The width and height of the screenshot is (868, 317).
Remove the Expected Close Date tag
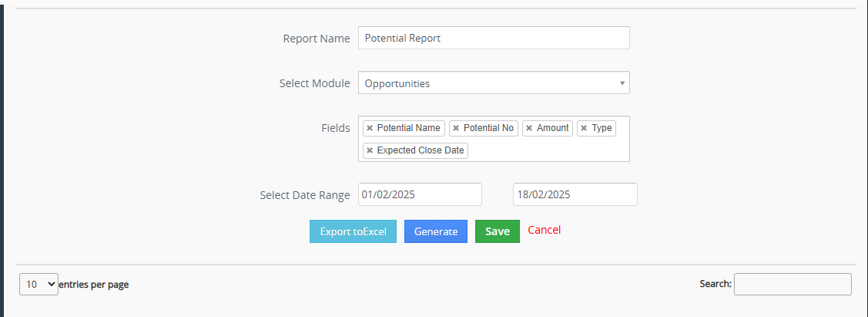point(370,150)
